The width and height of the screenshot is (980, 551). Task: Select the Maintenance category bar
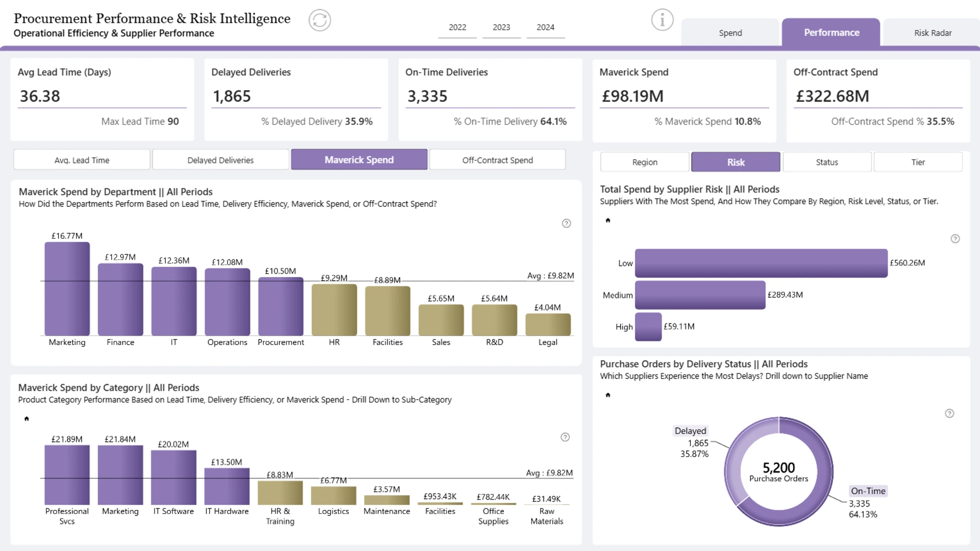pyautogui.click(x=387, y=500)
